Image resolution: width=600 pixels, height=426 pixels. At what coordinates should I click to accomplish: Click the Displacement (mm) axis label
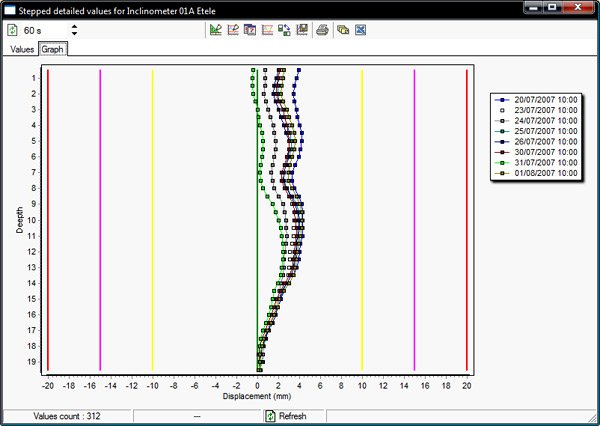click(257, 396)
